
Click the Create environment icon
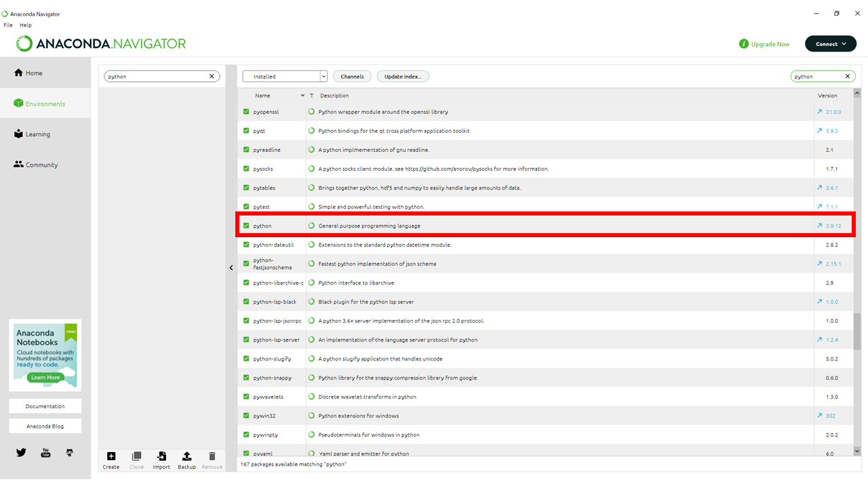coord(111,456)
